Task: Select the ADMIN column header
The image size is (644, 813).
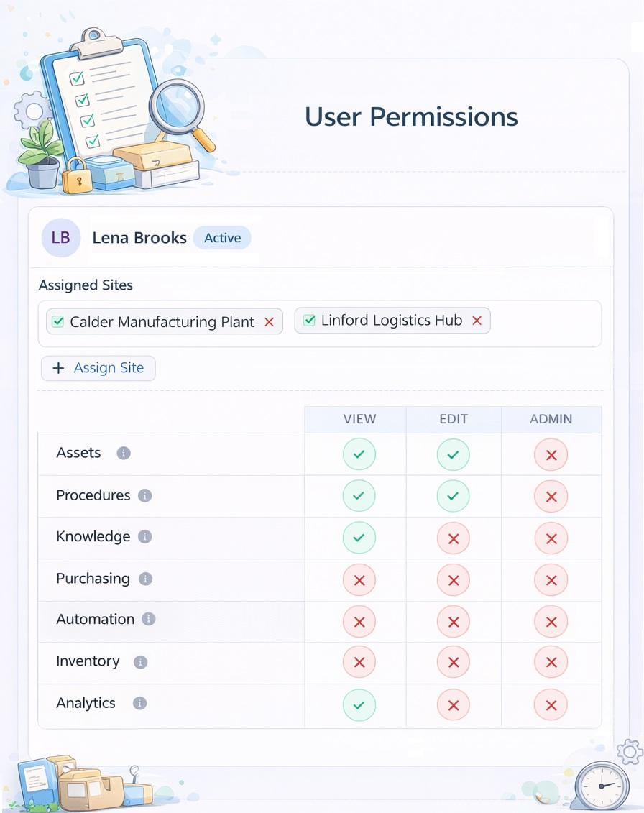Action: click(x=551, y=419)
